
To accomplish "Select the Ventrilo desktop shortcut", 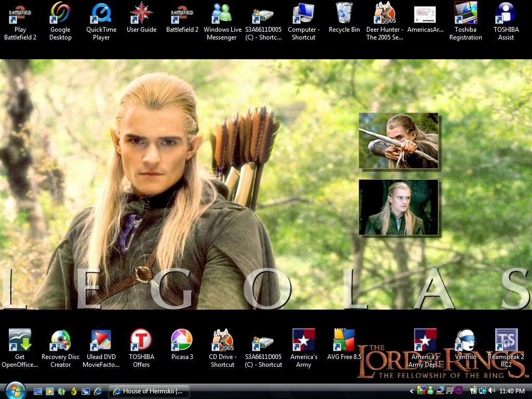I will (465, 340).
